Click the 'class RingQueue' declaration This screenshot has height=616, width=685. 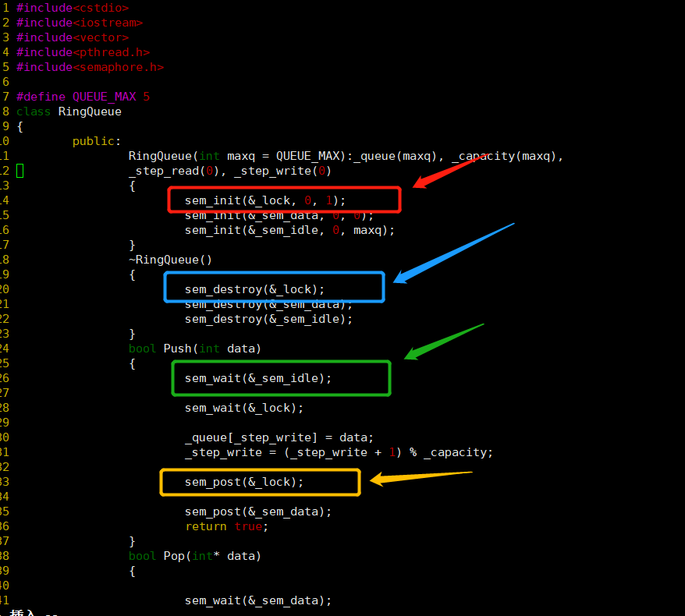coord(69,112)
